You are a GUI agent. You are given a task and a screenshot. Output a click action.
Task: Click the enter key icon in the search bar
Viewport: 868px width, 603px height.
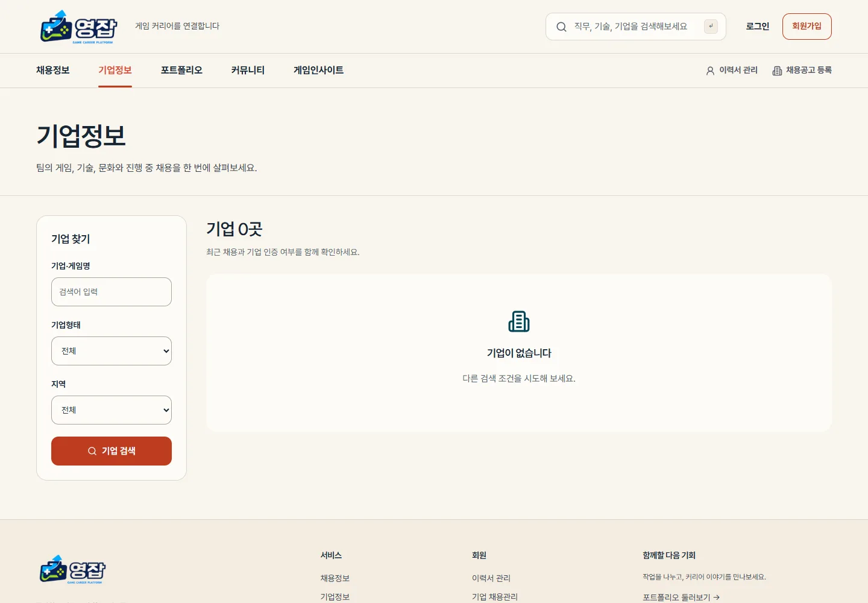711,27
